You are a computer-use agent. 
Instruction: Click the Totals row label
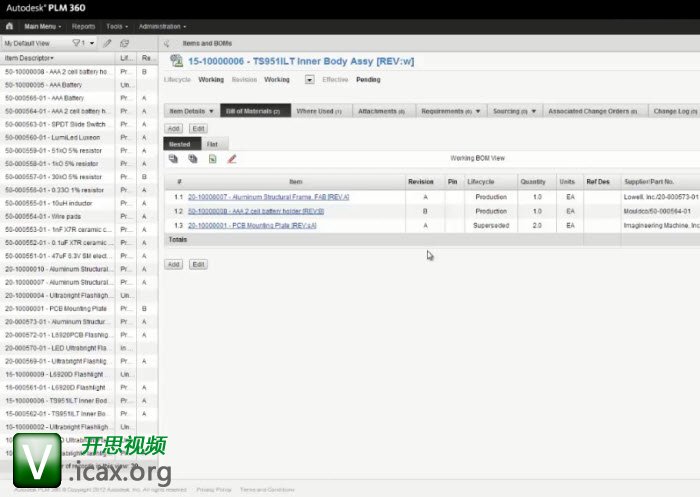[178, 240]
